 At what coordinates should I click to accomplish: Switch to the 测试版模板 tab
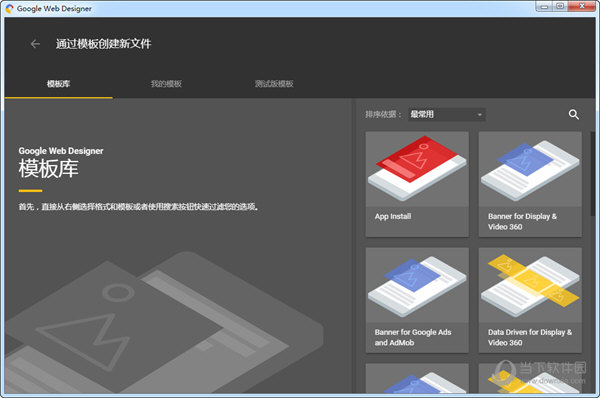pyautogui.click(x=274, y=84)
